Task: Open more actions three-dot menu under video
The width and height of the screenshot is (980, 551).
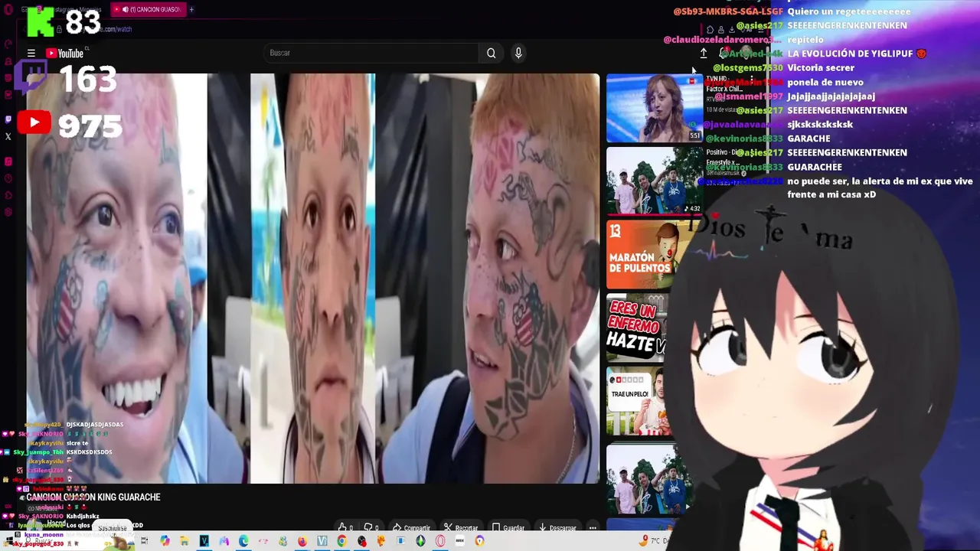Action: coord(593,527)
